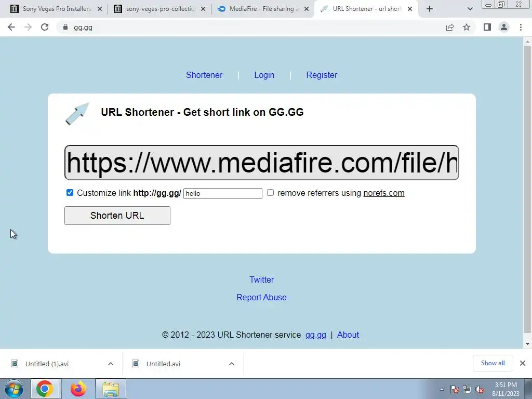
Task: Close the MediaFire tab
Action: (x=307, y=9)
